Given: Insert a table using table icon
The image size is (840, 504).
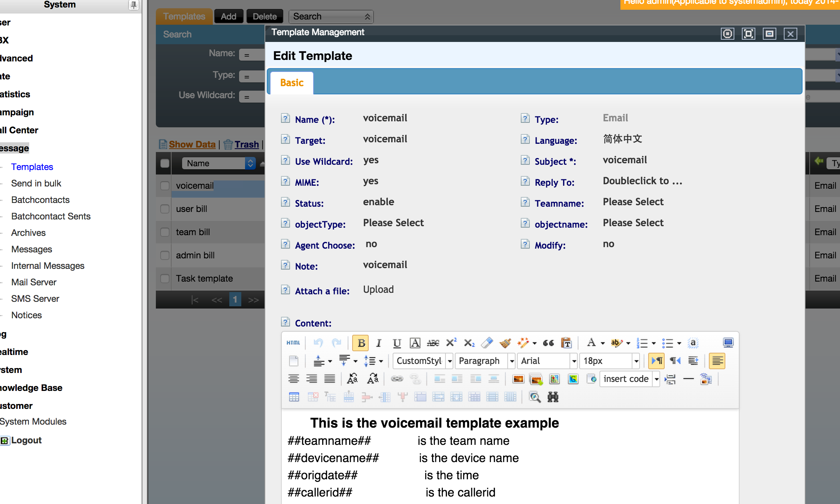Looking at the screenshot, I should [x=294, y=397].
